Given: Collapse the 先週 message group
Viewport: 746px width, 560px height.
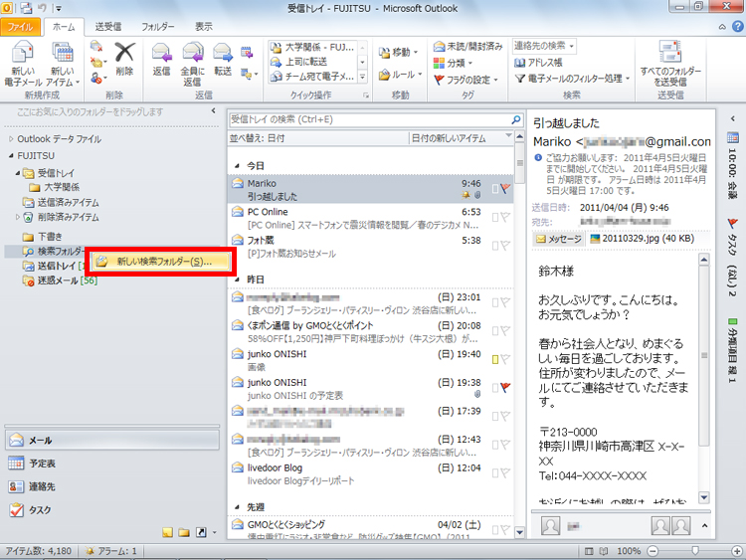Looking at the screenshot, I should point(237,507).
